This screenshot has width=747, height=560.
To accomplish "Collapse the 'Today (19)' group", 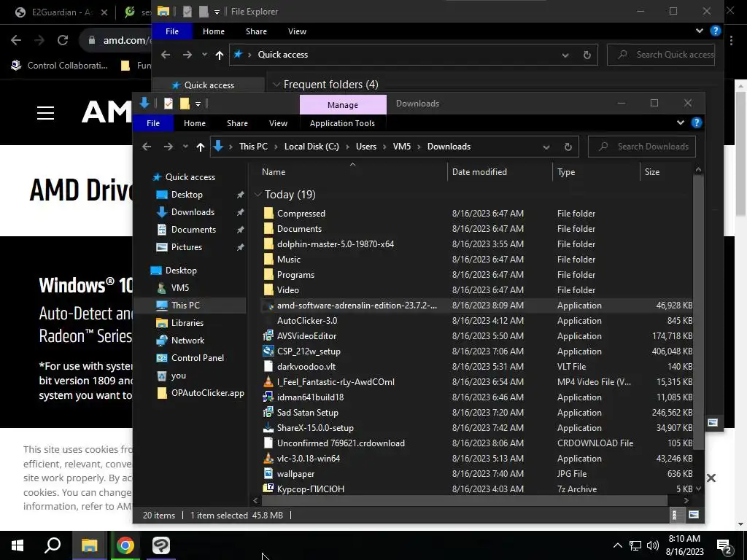I will click(258, 194).
